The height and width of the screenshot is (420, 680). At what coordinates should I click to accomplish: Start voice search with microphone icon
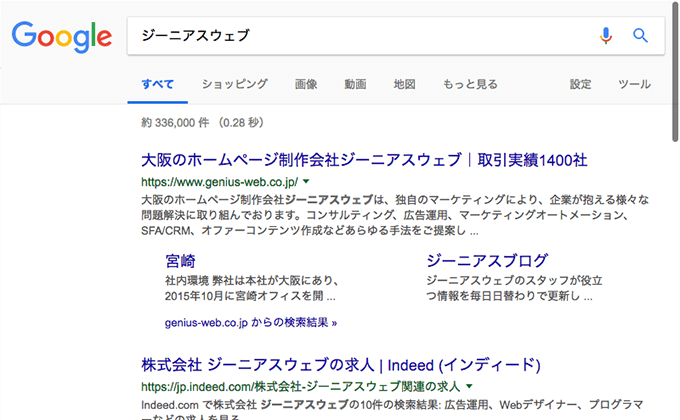pyautogui.click(x=606, y=36)
